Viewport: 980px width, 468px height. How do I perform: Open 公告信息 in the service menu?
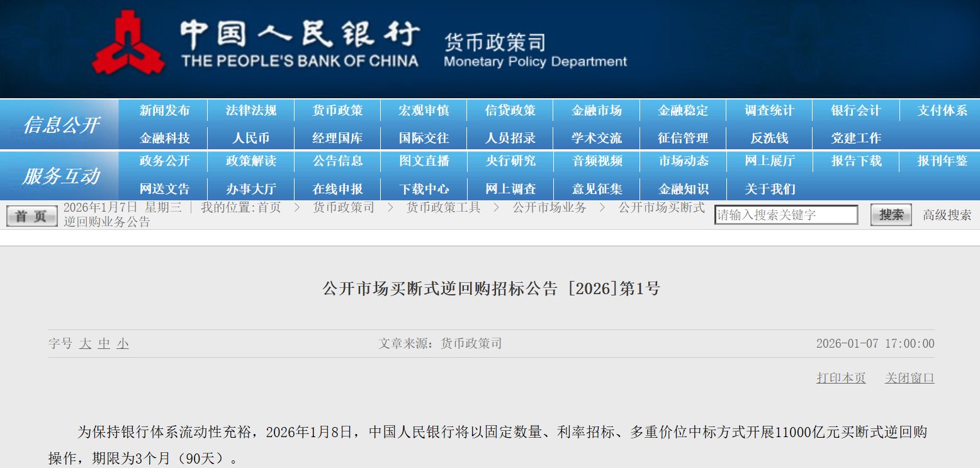[337, 161]
